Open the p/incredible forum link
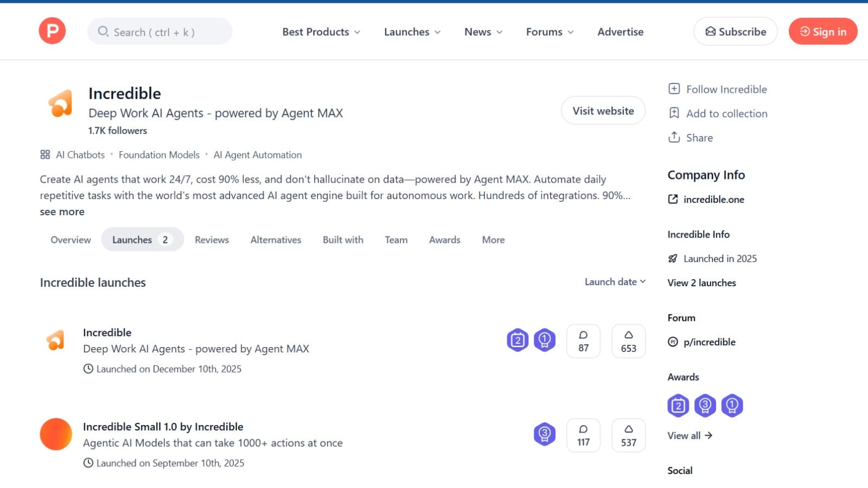The height and width of the screenshot is (488, 868). click(x=710, y=342)
